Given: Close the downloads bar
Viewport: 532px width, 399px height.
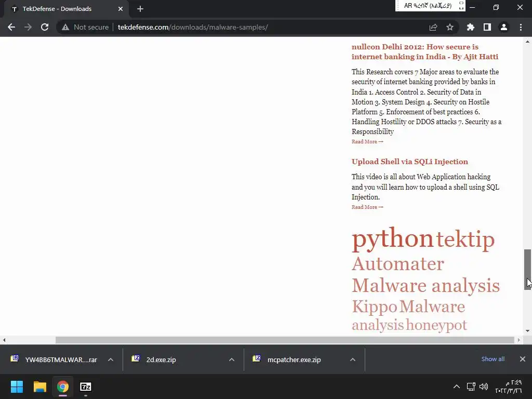Looking at the screenshot, I should pyautogui.click(x=523, y=359).
